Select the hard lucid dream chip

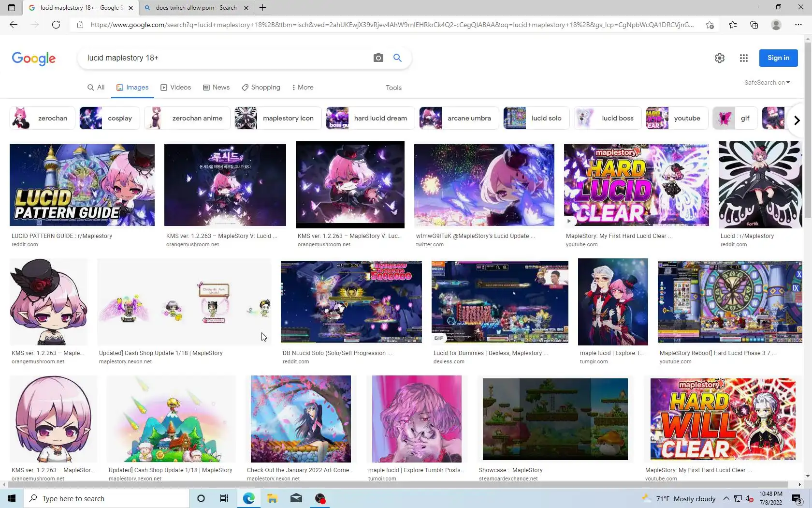370,118
